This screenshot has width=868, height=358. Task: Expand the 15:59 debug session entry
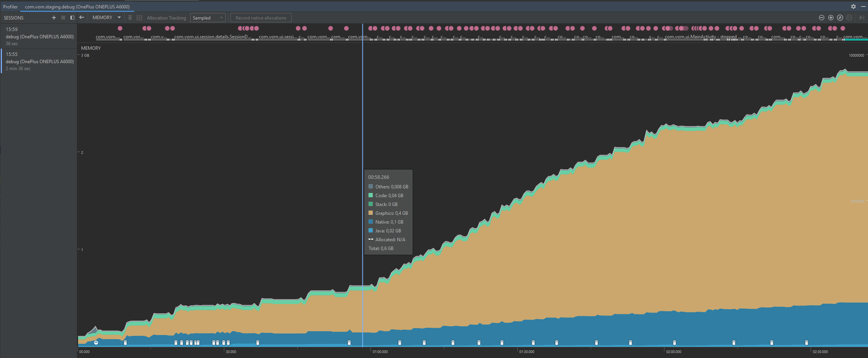38,36
